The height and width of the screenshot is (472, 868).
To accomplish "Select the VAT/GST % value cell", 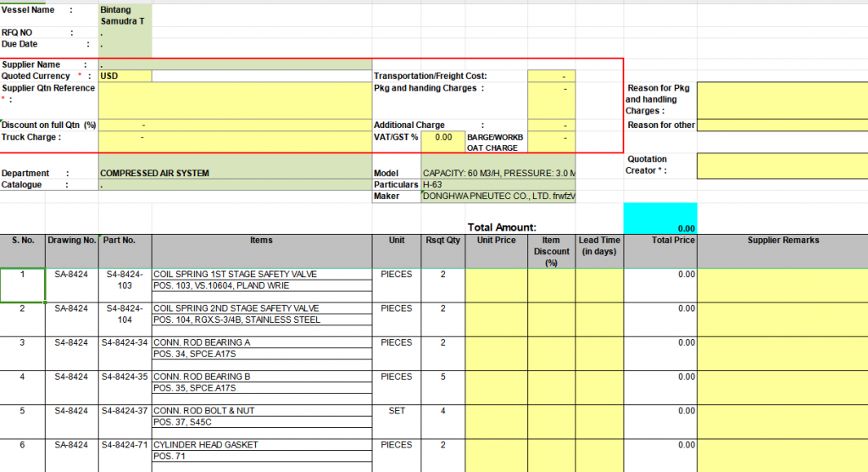I will tap(443, 137).
